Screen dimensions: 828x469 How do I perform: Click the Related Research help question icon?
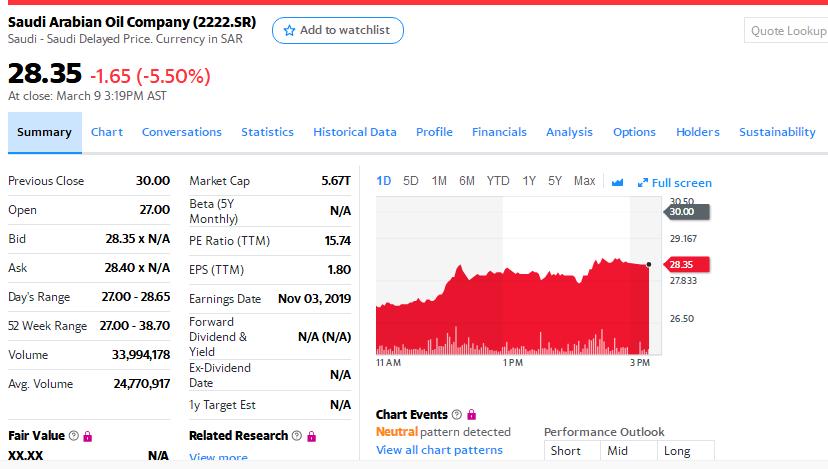[x=297, y=436]
